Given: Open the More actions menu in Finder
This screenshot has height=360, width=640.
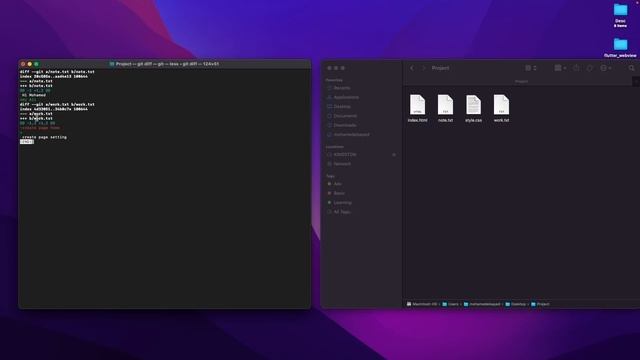Looking at the screenshot, I should tap(606, 68).
